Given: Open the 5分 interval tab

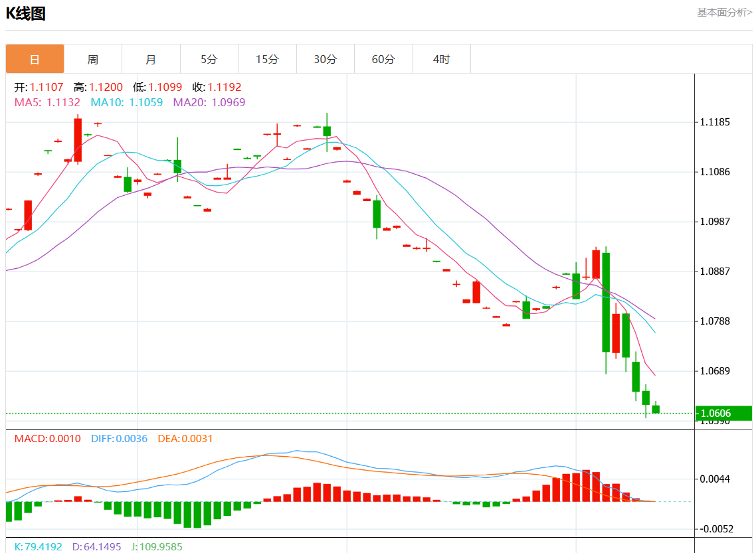Looking at the screenshot, I should pos(209,59).
